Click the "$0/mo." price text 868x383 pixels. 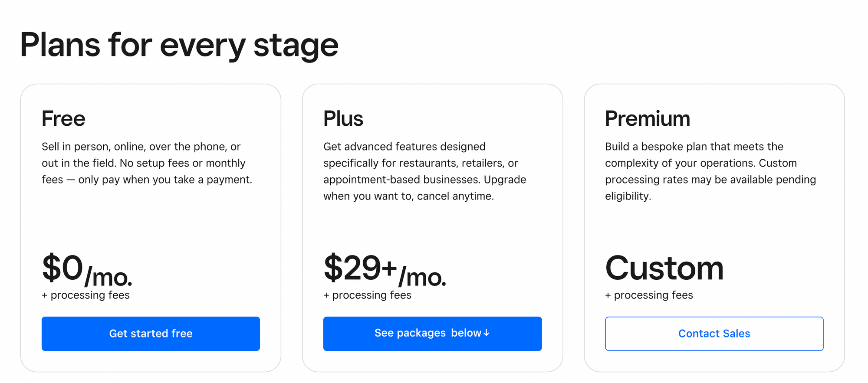(87, 270)
